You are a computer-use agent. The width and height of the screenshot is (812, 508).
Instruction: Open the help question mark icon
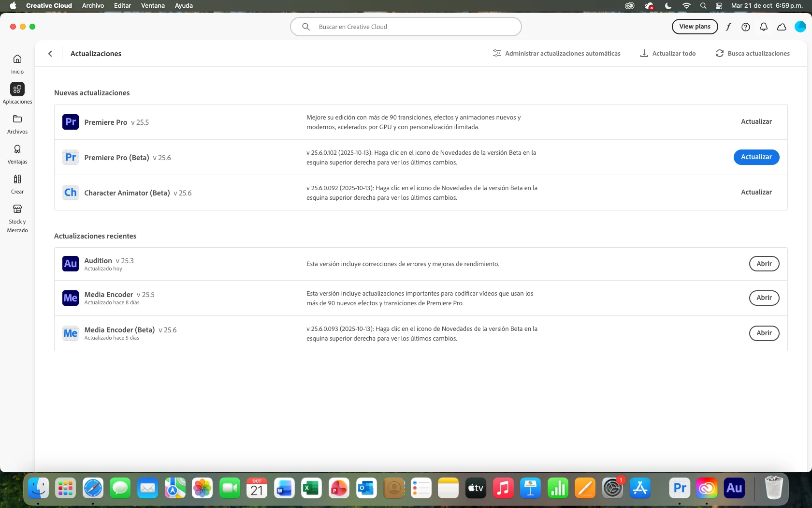coord(746,27)
